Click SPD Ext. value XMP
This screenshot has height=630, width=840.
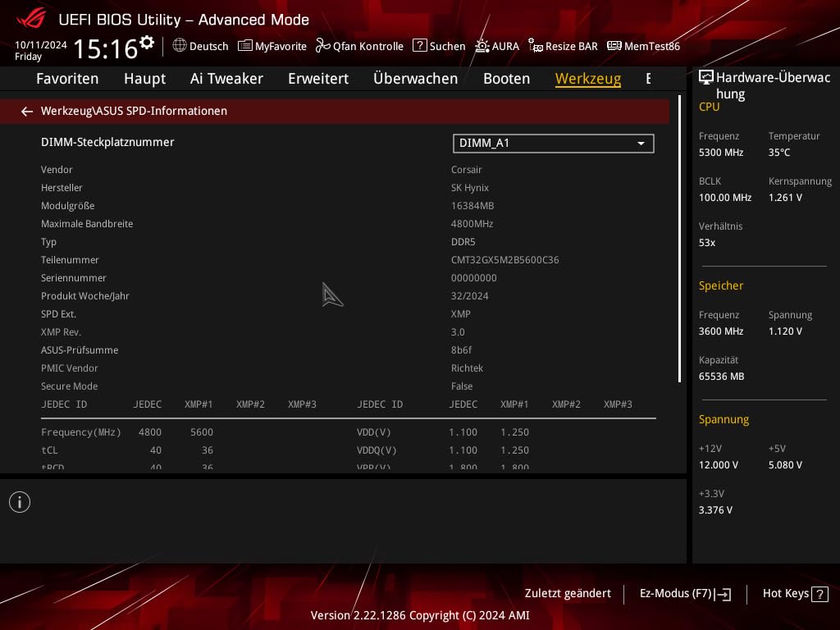click(461, 314)
